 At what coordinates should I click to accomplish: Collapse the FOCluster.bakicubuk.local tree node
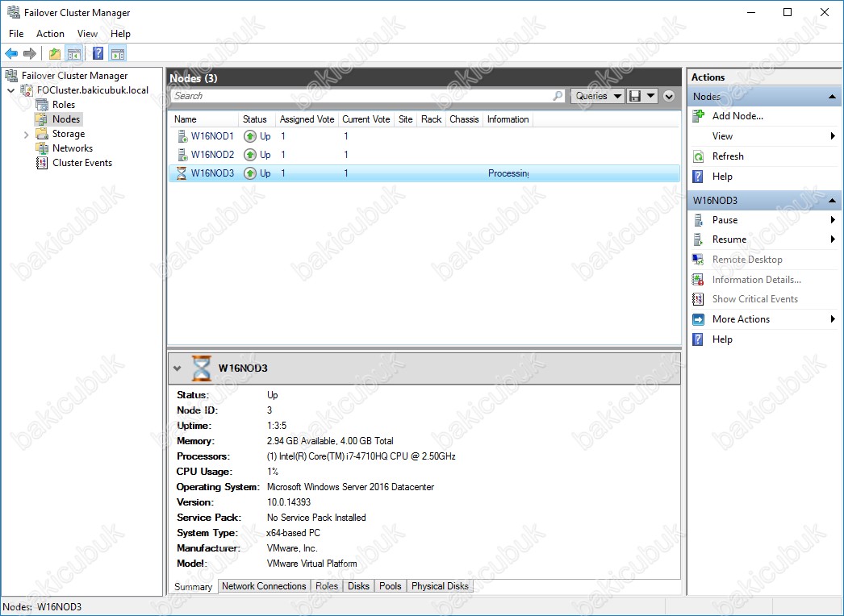pyautogui.click(x=10, y=90)
